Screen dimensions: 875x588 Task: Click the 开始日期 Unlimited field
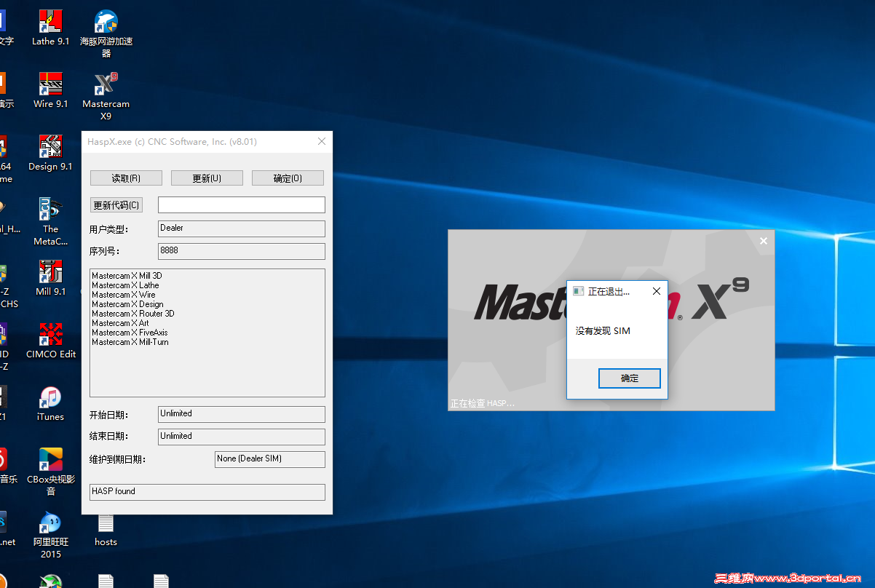[242, 414]
